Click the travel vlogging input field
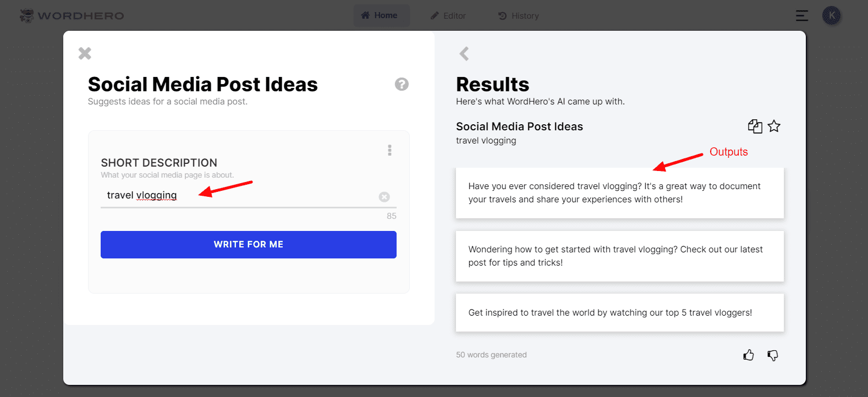Screen dimensions: 868x397 [x=237, y=196]
